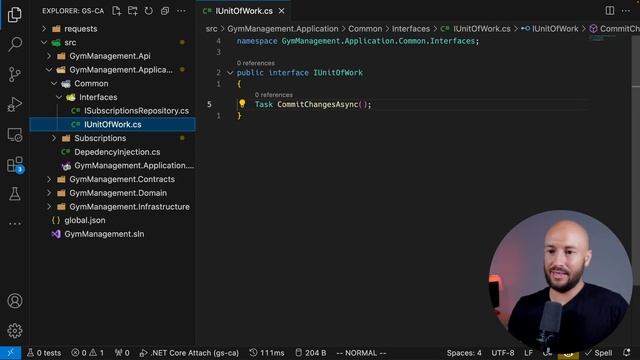Refresh the Explorer tree
Screen dimensions: 640x360
point(149,11)
